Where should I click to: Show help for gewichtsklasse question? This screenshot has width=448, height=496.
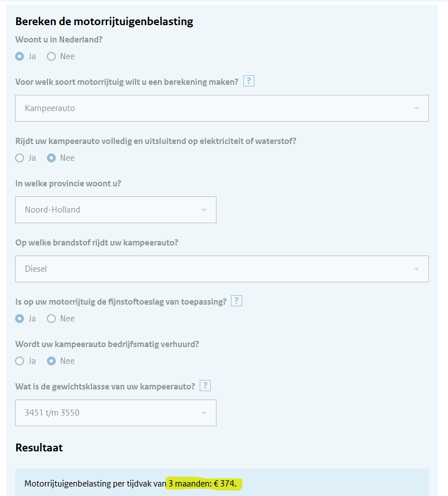pos(205,386)
